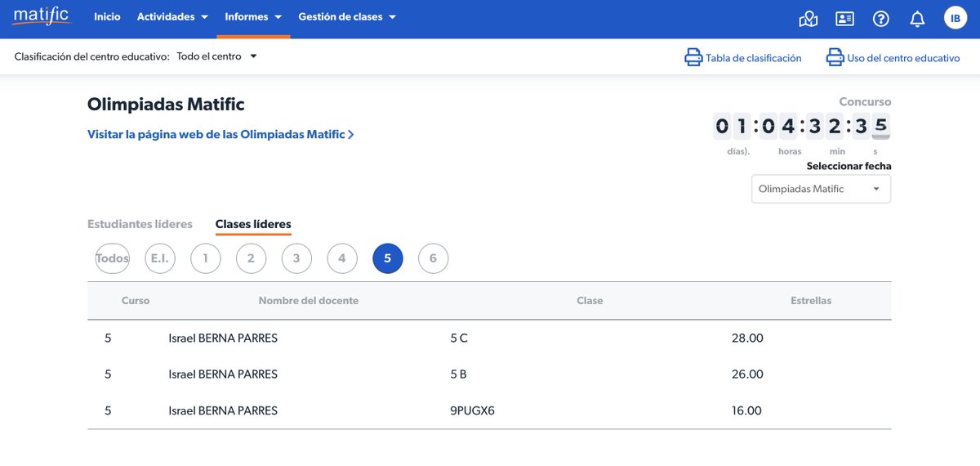The image size is (980, 466).
Task: Click the Estrellas column header
Action: [811, 301]
